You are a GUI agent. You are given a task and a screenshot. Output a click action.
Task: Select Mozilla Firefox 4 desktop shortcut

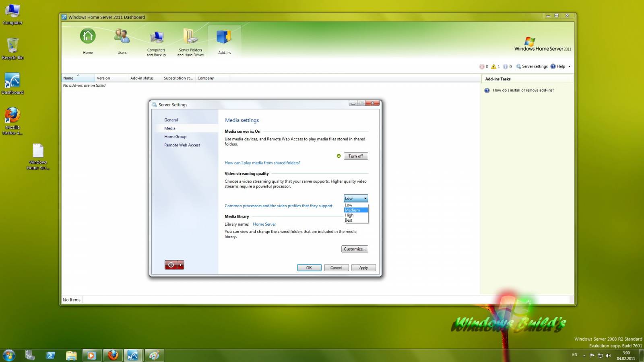coord(12,121)
